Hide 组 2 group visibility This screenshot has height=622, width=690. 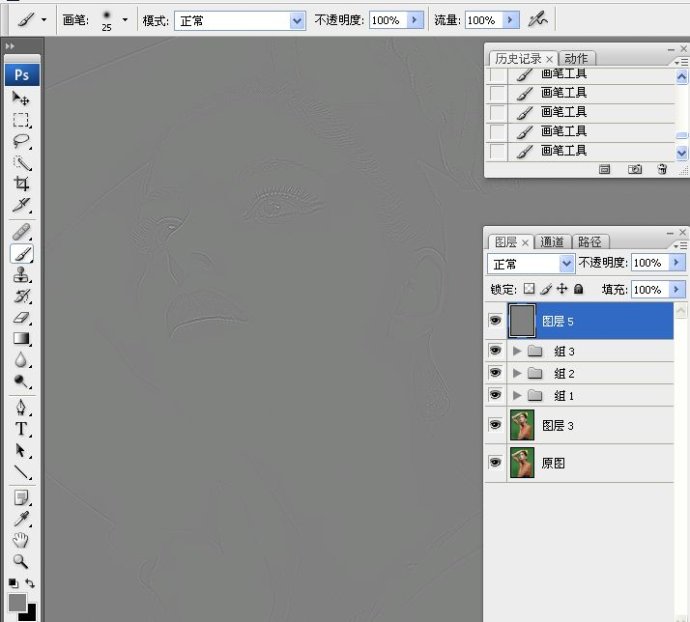click(x=495, y=373)
